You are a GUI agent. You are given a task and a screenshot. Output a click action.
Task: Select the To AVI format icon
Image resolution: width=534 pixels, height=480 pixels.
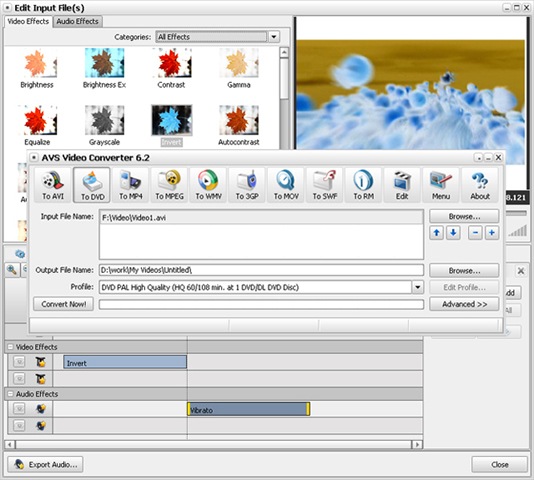coord(53,185)
